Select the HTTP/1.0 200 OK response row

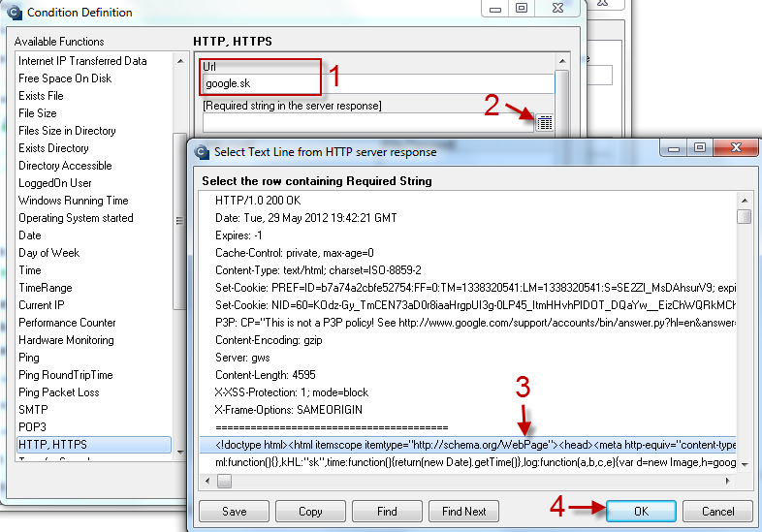pyautogui.click(x=467, y=201)
